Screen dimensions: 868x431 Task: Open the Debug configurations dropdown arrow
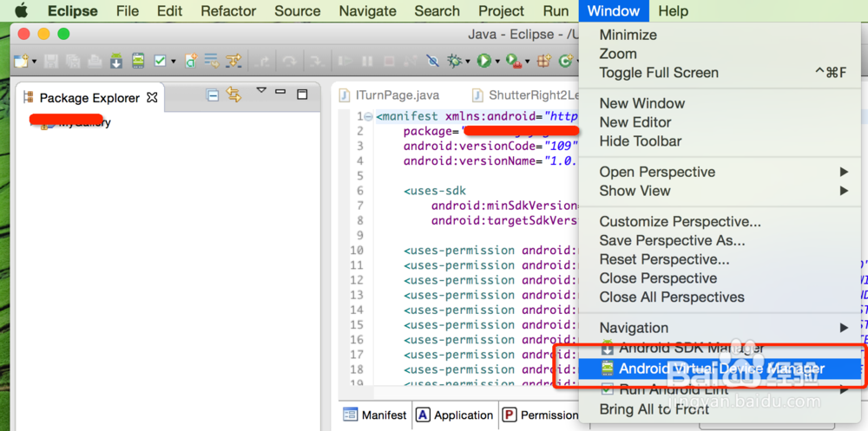[469, 62]
